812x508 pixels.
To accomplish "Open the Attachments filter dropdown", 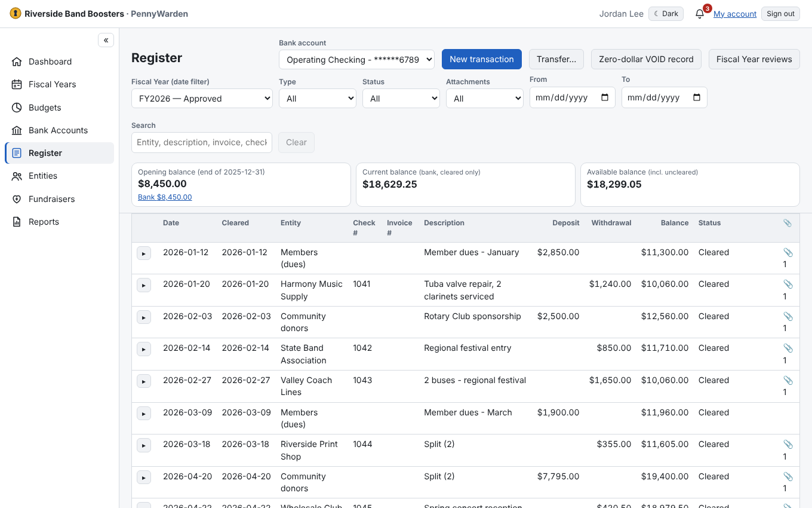I will coord(485,98).
